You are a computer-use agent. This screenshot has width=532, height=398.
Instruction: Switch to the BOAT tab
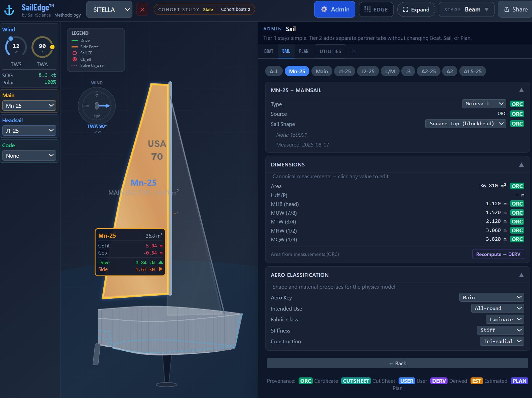[x=269, y=51]
